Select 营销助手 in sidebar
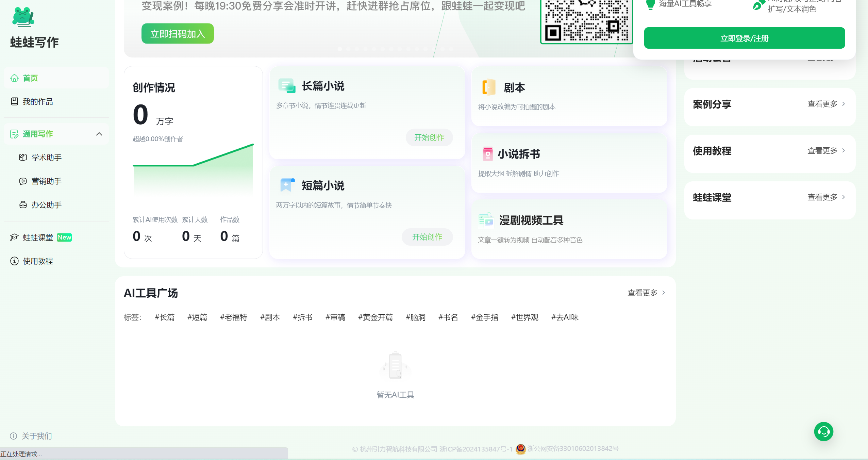This screenshot has width=868, height=460. [46, 181]
